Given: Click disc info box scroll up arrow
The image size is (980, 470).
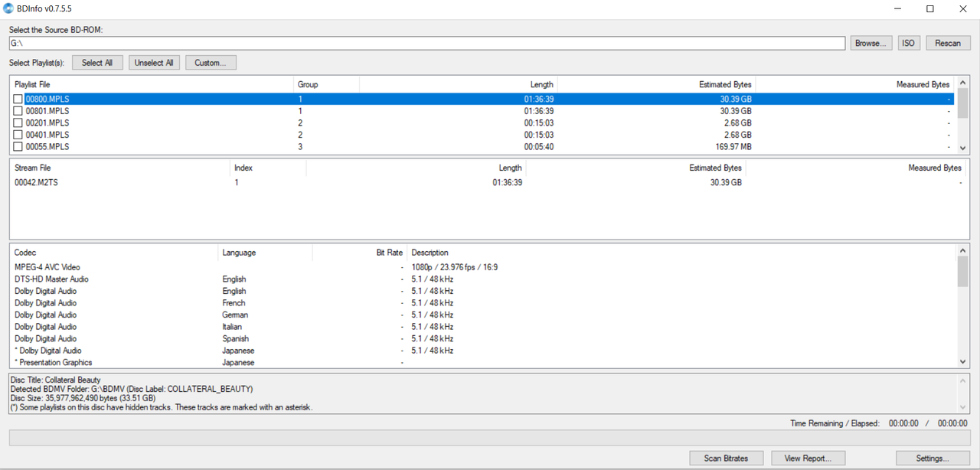Looking at the screenshot, I should (x=963, y=379).
